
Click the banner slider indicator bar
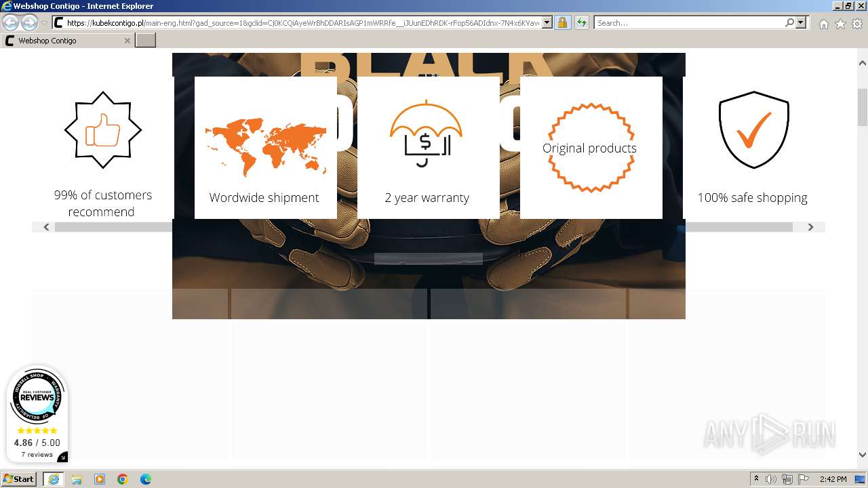pos(429,258)
